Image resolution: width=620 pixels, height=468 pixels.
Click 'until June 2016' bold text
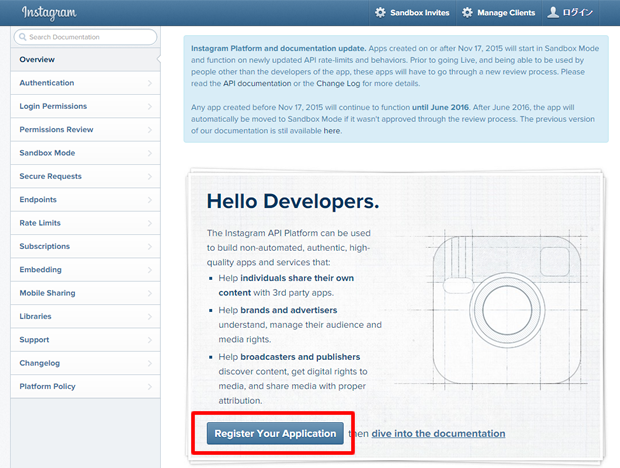coord(440,108)
